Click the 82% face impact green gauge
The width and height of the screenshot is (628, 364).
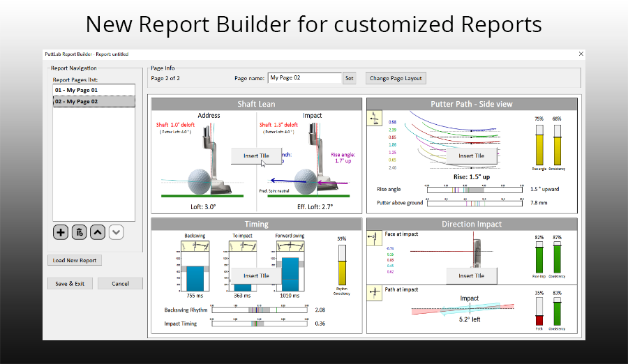(539, 257)
